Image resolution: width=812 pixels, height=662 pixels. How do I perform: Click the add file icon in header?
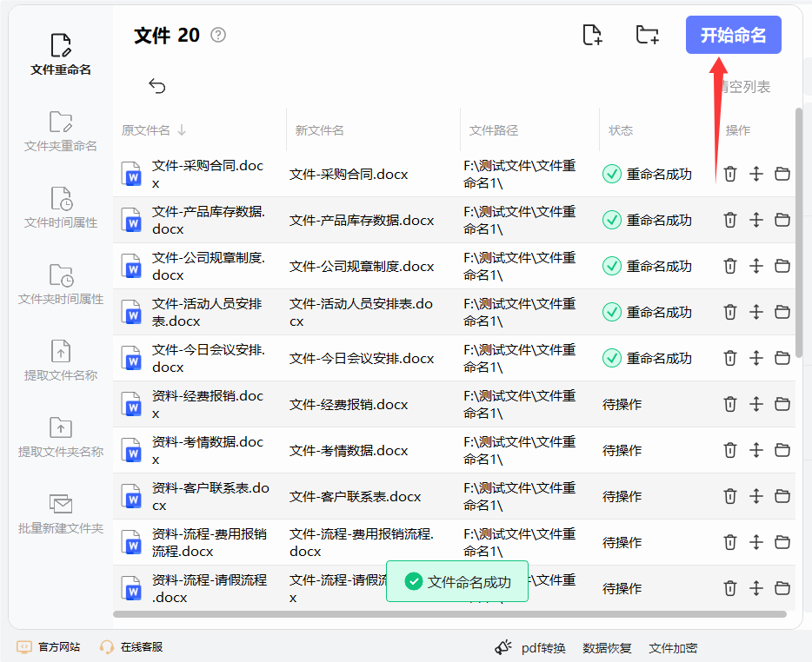click(592, 35)
